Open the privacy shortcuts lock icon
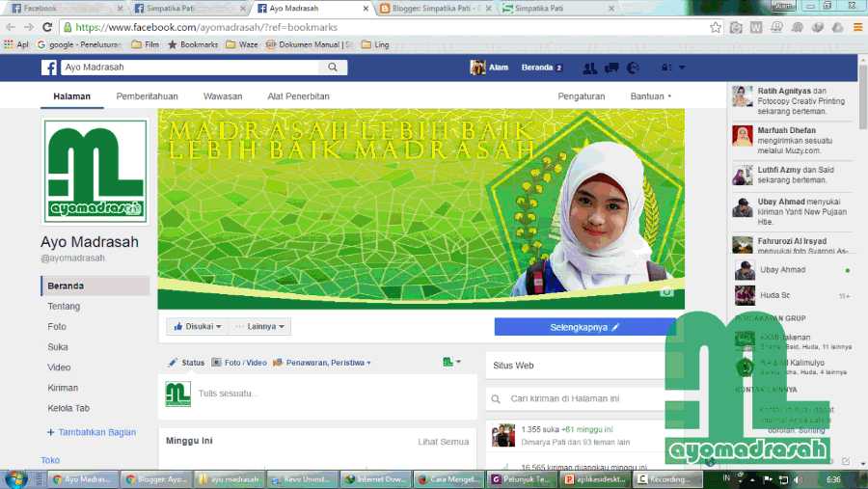Screen dimensions: 868x489 pos(666,67)
